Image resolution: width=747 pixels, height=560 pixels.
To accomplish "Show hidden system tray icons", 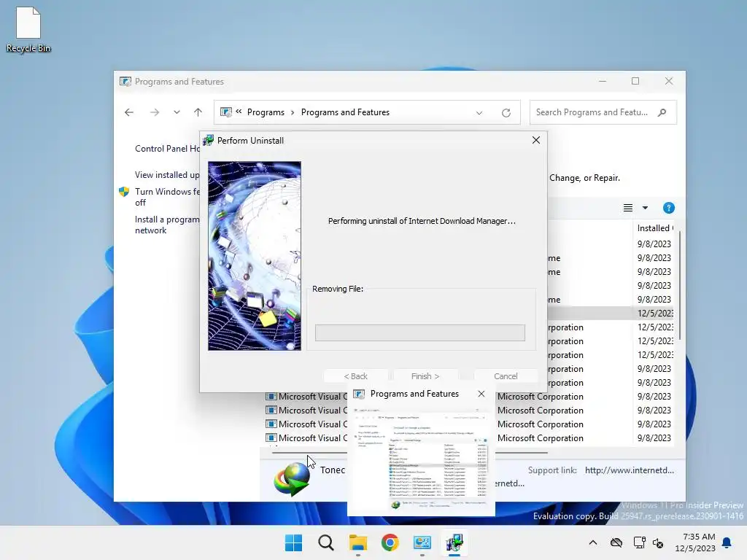I will click(x=592, y=542).
